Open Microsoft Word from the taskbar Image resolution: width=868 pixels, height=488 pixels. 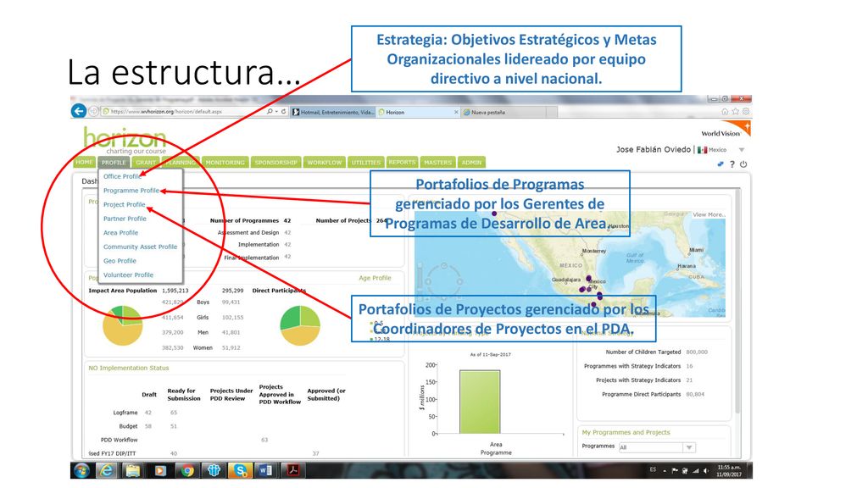point(265,471)
